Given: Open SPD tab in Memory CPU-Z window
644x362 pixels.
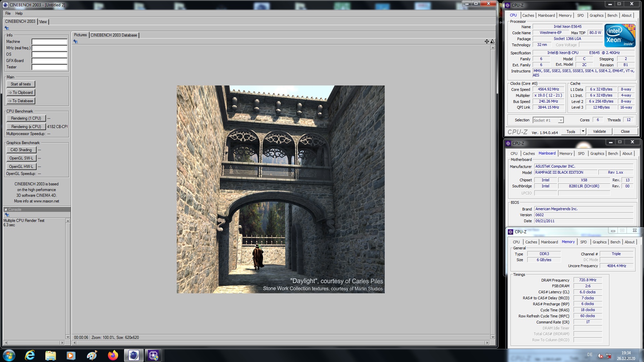Looking at the screenshot, I should pyautogui.click(x=583, y=242).
